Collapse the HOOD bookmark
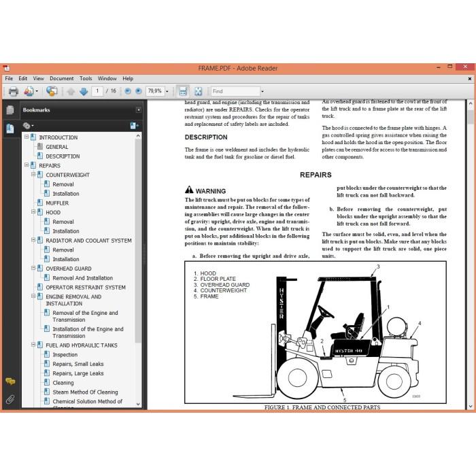Image resolution: width=476 pixels, height=476 pixels. (33, 211)
